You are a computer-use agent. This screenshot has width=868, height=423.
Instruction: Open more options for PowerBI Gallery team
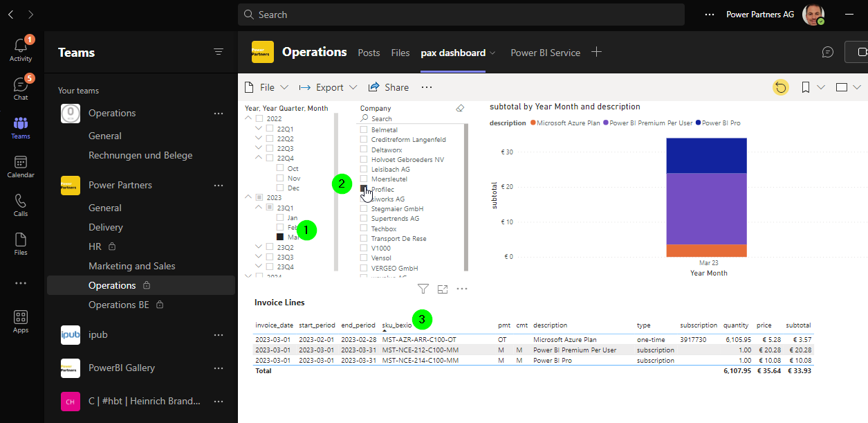(219, 368)
